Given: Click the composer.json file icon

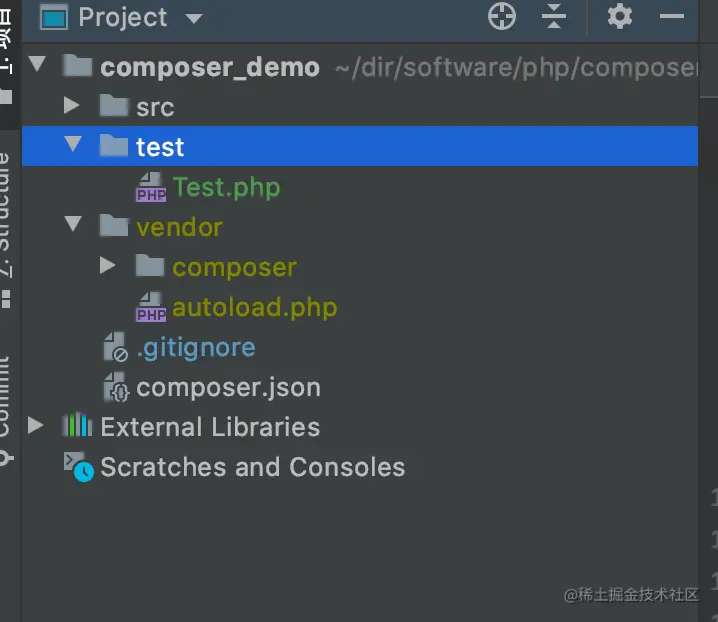Looking at the screenshot, I should point(115,388).
